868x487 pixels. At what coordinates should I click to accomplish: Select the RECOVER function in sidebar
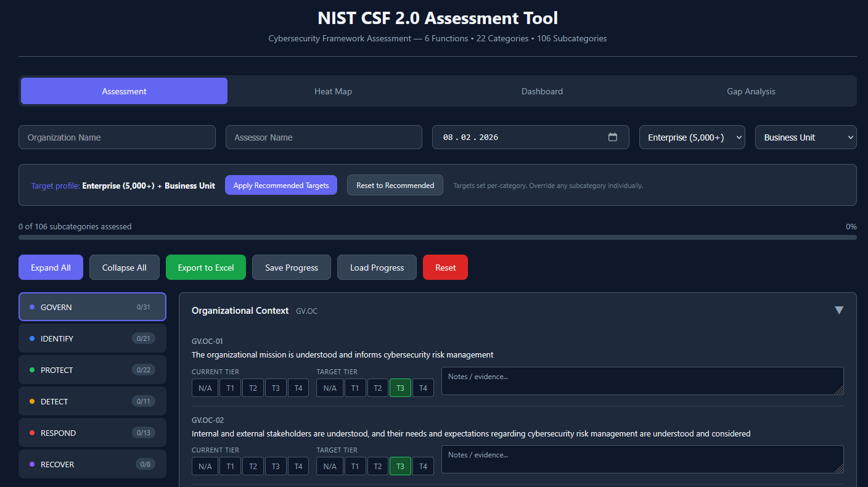coord(92,464)
